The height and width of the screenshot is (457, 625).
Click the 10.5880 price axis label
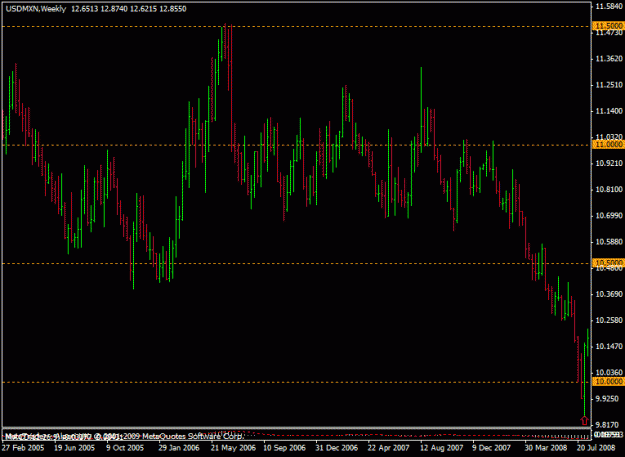point(609,242)
